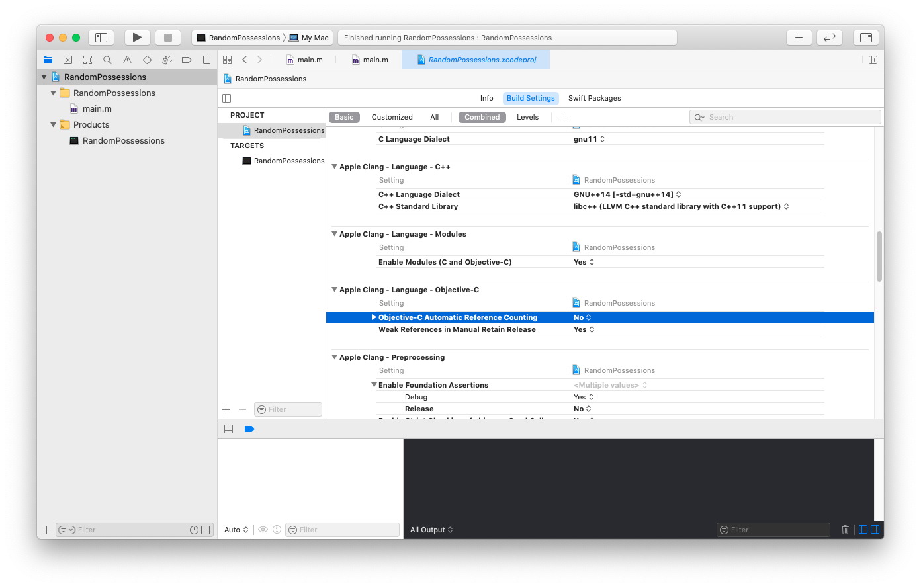921x588 pixels.
Task: Choose the My Mac destination
Action: [x=309, y=38]
